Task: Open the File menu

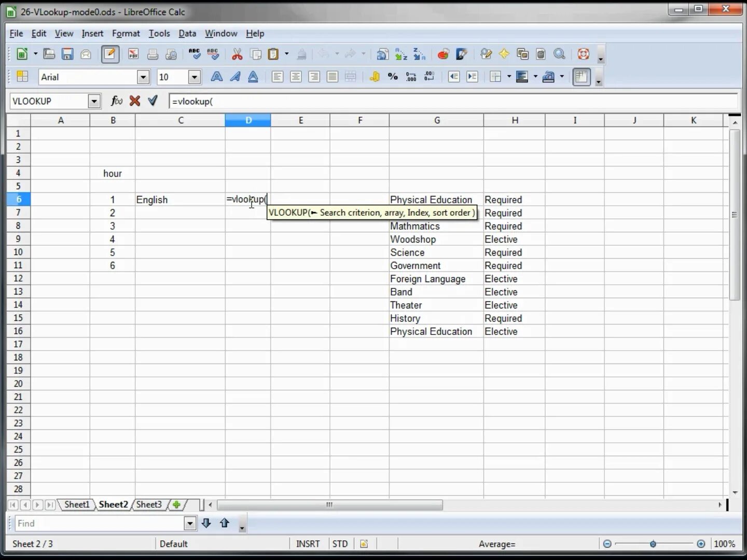Action: (16, 33)
